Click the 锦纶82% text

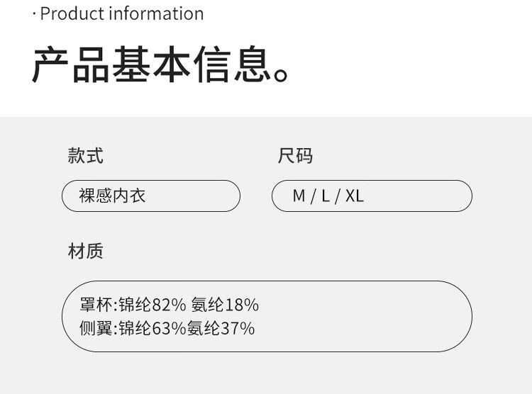pyautogui.click(x=153, y=305)
